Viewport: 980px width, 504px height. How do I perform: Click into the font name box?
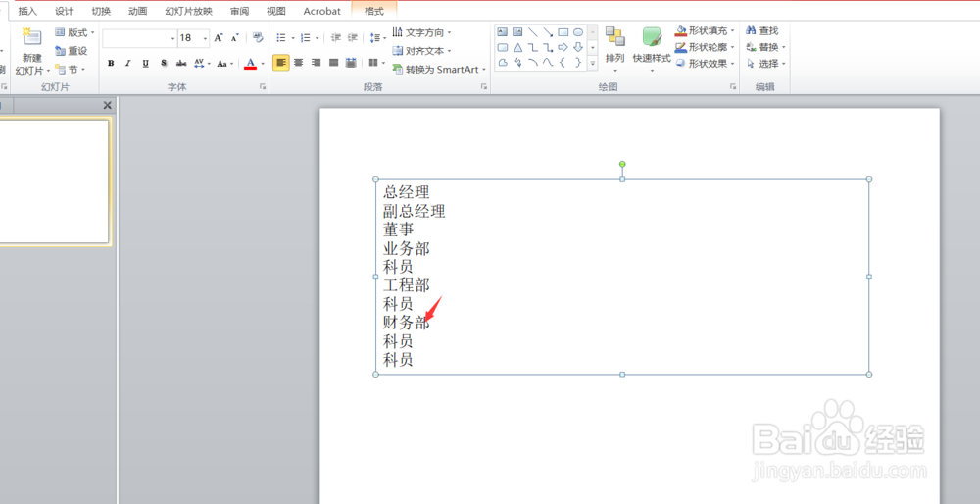136,38
